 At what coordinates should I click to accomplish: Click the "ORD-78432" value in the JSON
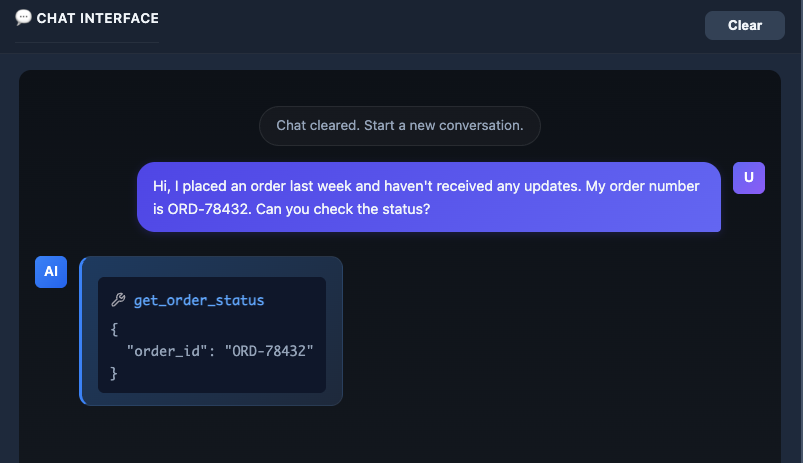(269, 350)
